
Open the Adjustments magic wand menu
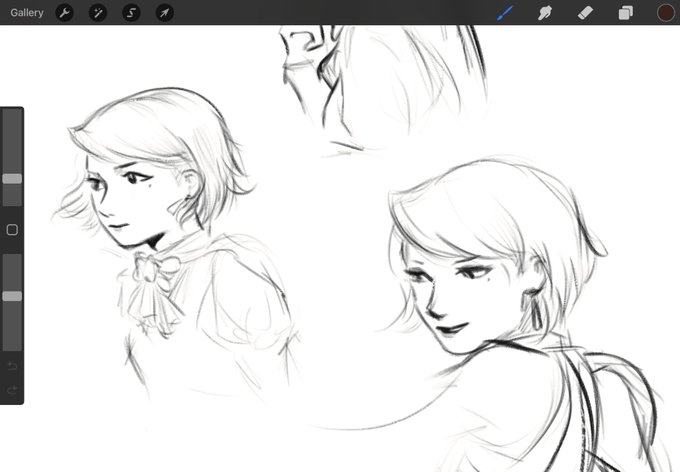click(98, 13)
